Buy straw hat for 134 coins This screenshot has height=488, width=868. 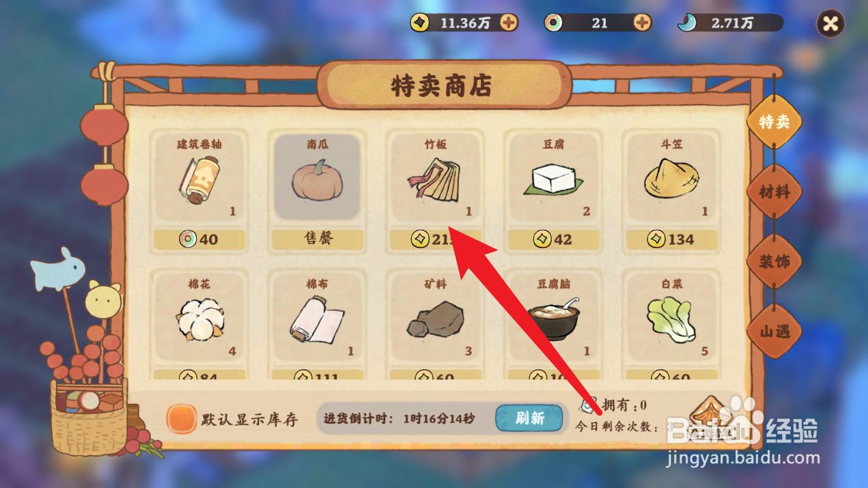coord(671,239)
